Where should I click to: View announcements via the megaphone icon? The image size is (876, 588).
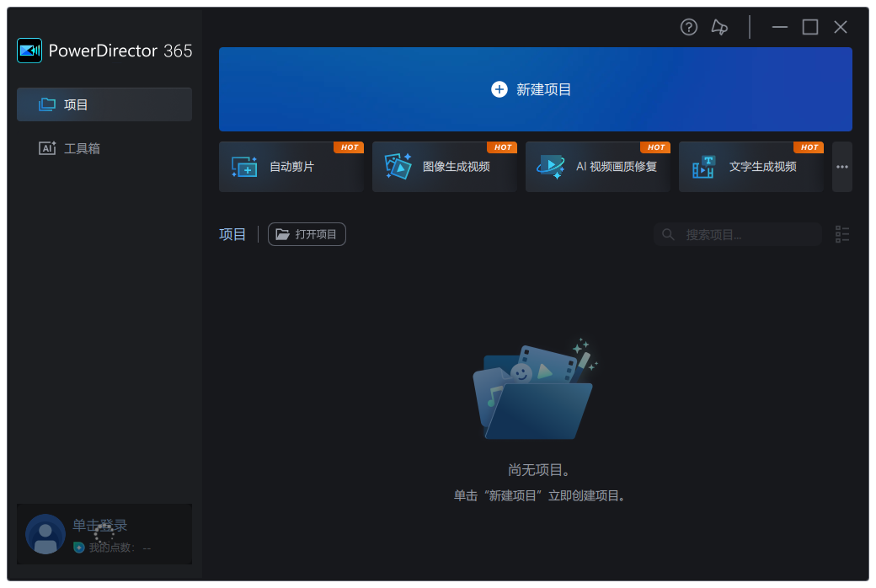[x=719, y=27]
